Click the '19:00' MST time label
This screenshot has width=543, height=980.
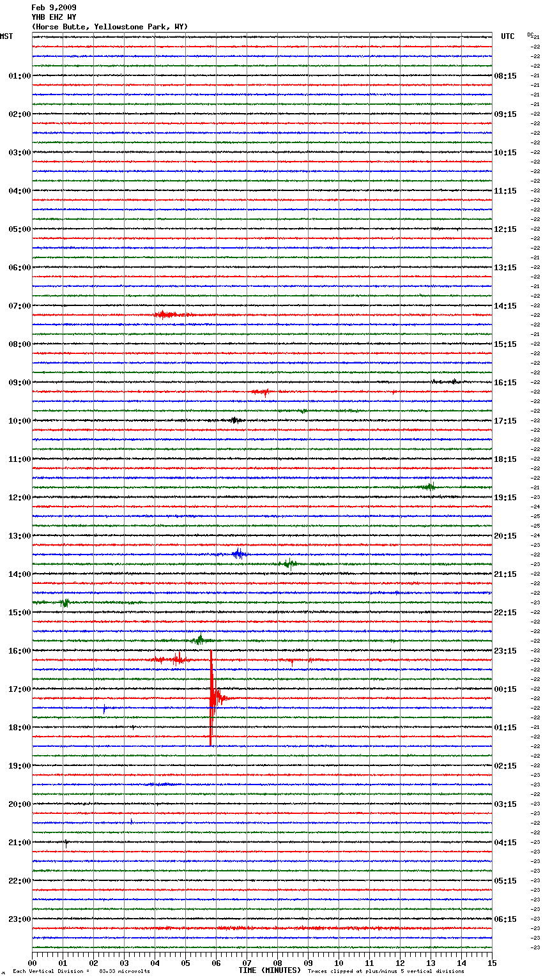coord(20,766)
